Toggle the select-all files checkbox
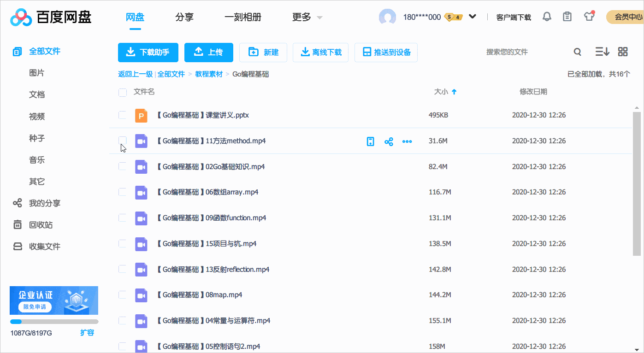 click(x=123, y=92)
